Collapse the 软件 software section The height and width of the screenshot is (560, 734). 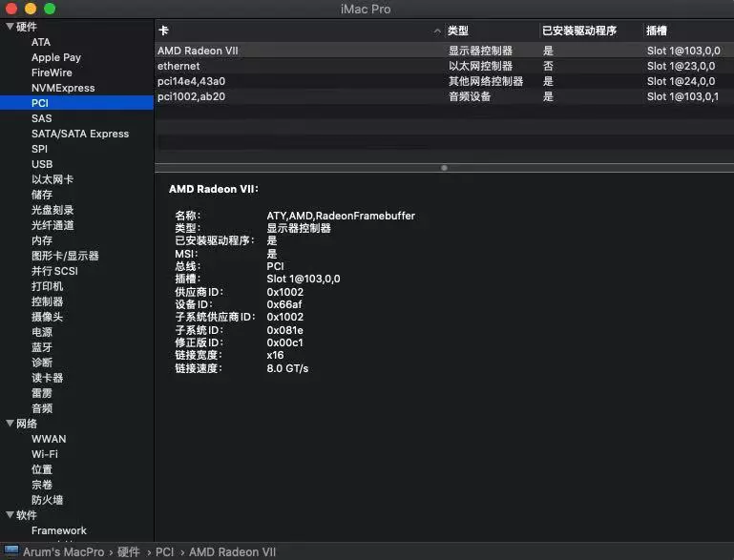point(10,514)
